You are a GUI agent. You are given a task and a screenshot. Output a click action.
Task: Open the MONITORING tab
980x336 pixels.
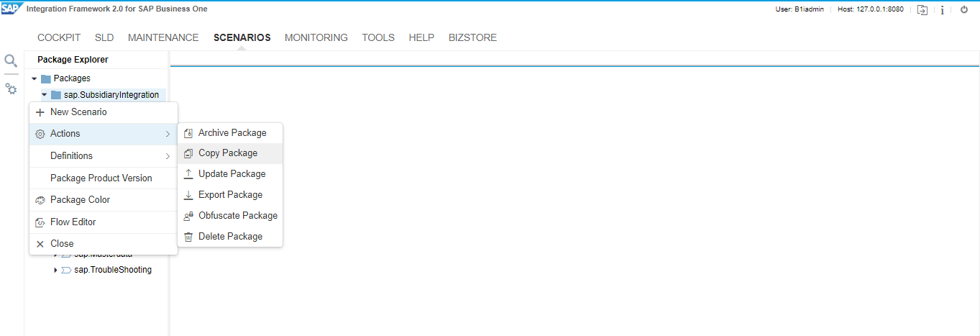316,37
